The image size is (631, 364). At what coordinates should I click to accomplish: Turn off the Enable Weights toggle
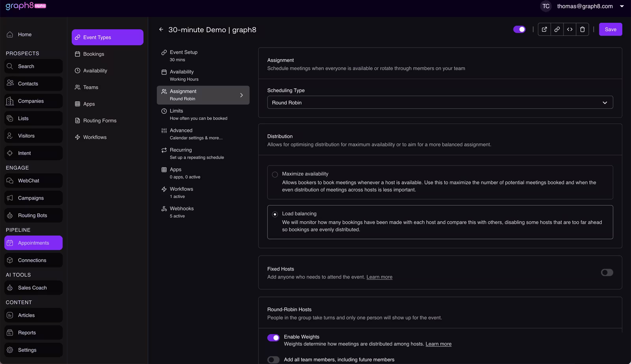(x=273, y=338)
